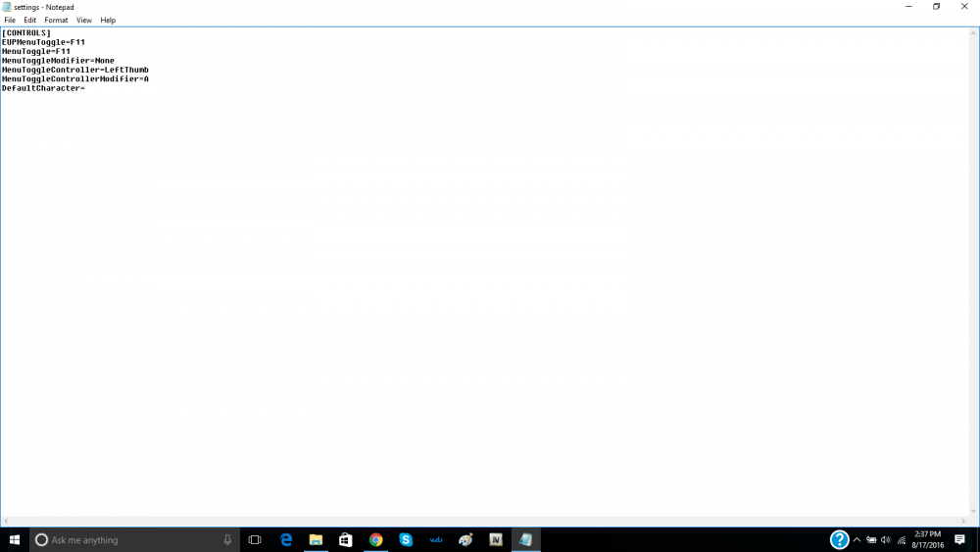Viewport: 980px width, 552px height.
Task: Click the MenuToggleModifier=None line
Action: coord(58,61)
